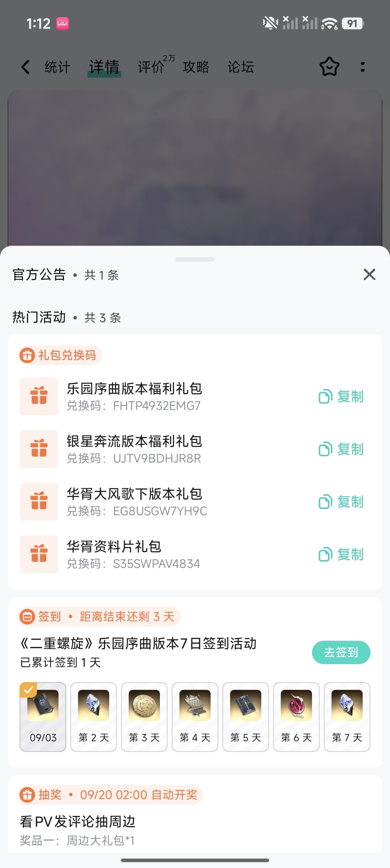Select the checked 09/03 sign-in reward

pyautogui.click(x=43, y=717)
